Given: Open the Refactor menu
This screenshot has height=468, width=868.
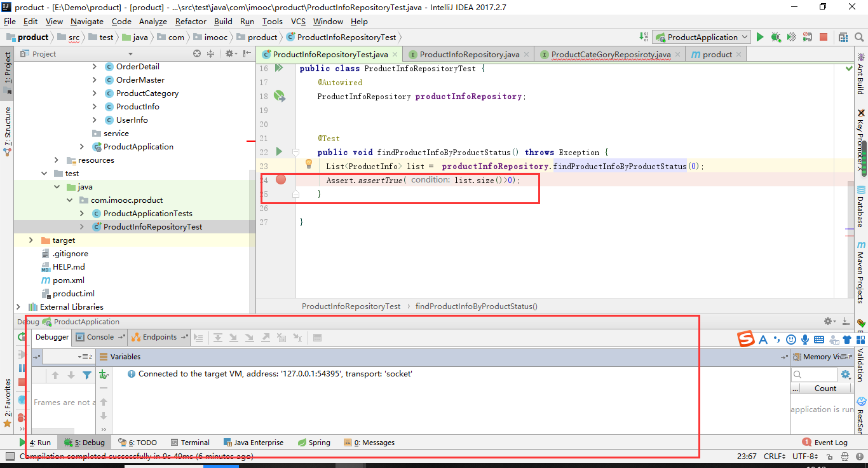Looking at the screenshot, I should click(x=191, y=21).
